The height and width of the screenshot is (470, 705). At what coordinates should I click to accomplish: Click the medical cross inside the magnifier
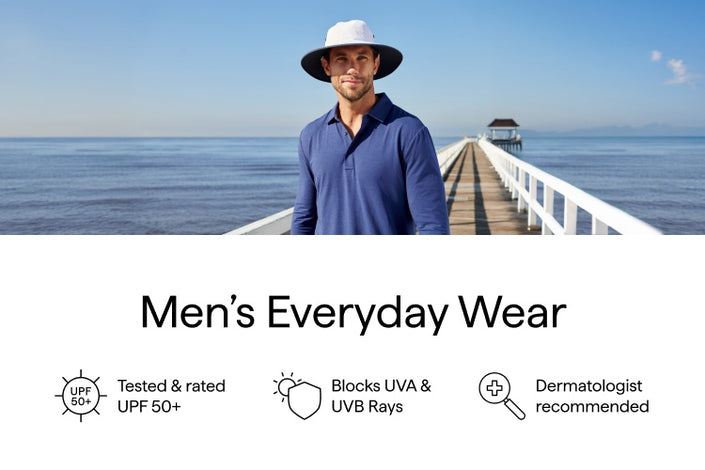pos(495,388)
